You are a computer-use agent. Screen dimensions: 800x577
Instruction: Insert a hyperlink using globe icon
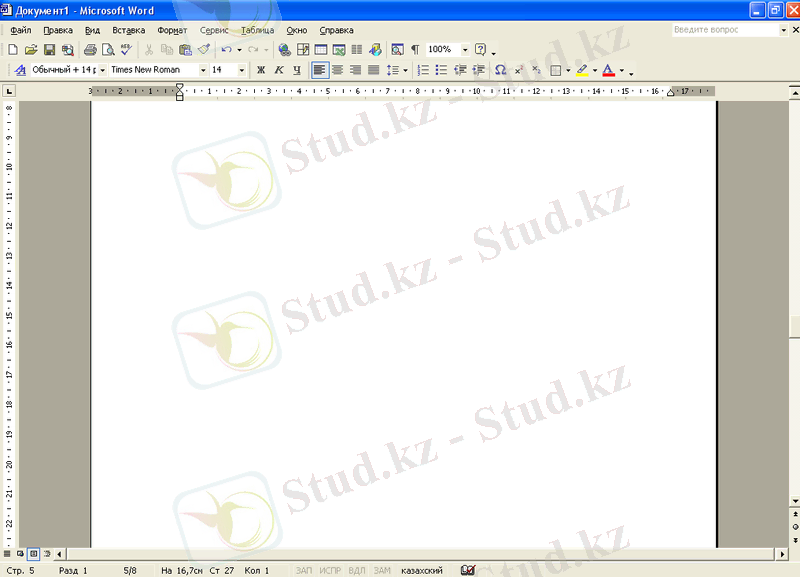click(x=284, y=49)
